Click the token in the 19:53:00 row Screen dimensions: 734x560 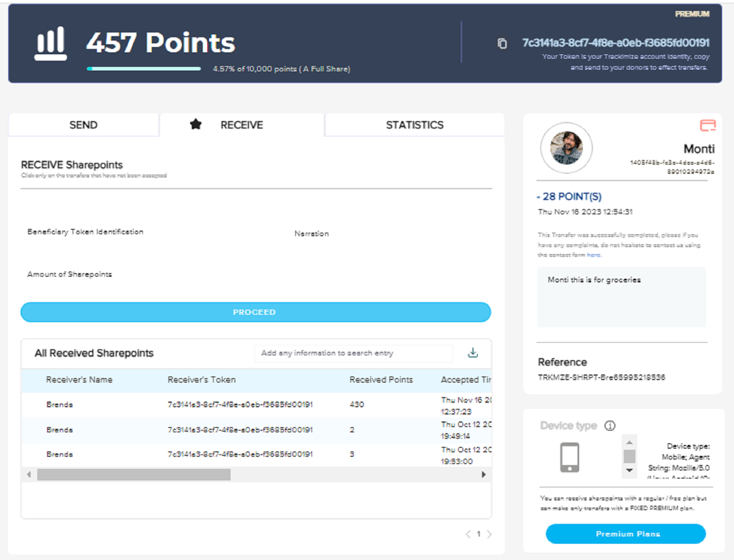[x=240, y=454]
